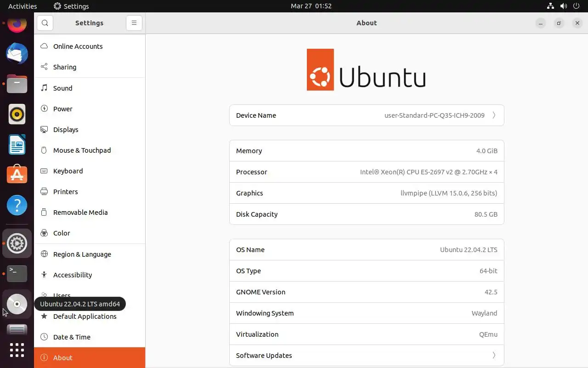The width and height of the screenshot is (588, 368).
Task: Select Sharing settings panel
Action: point(90,67)
